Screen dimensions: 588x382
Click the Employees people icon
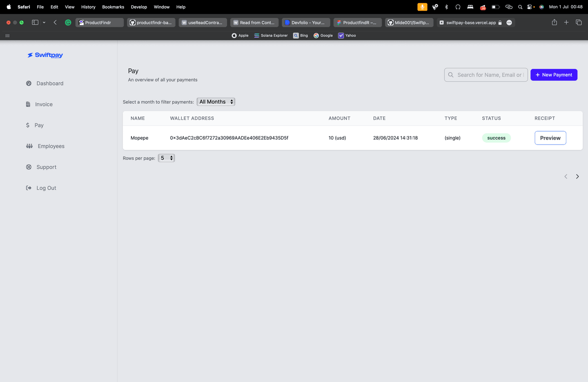pyautogui.click(x=29, y=146)
